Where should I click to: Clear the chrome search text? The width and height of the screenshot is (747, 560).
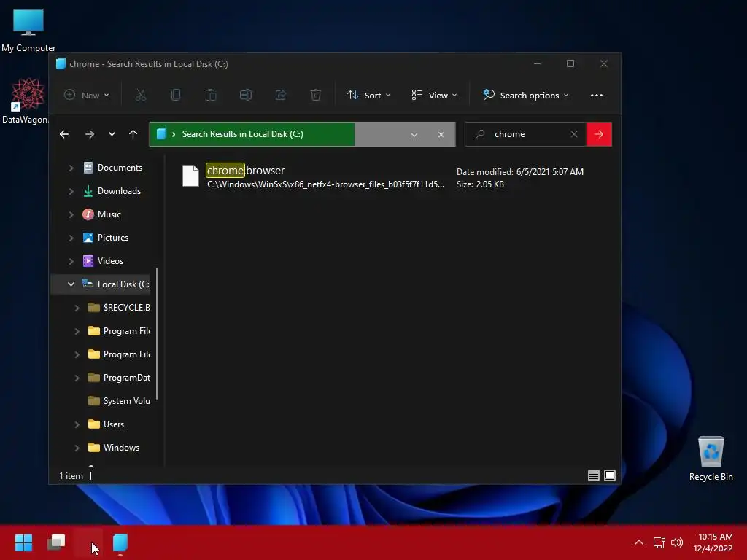(x=574, y=134)
